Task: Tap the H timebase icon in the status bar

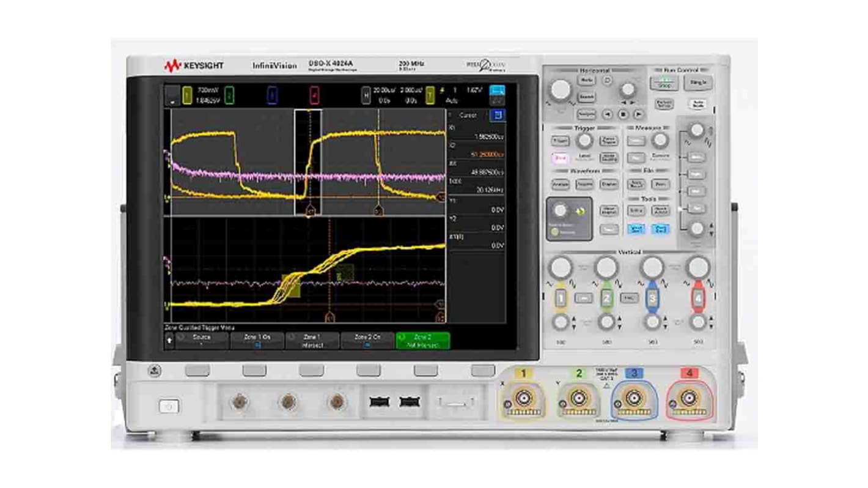Action: [x=366, y=94]
